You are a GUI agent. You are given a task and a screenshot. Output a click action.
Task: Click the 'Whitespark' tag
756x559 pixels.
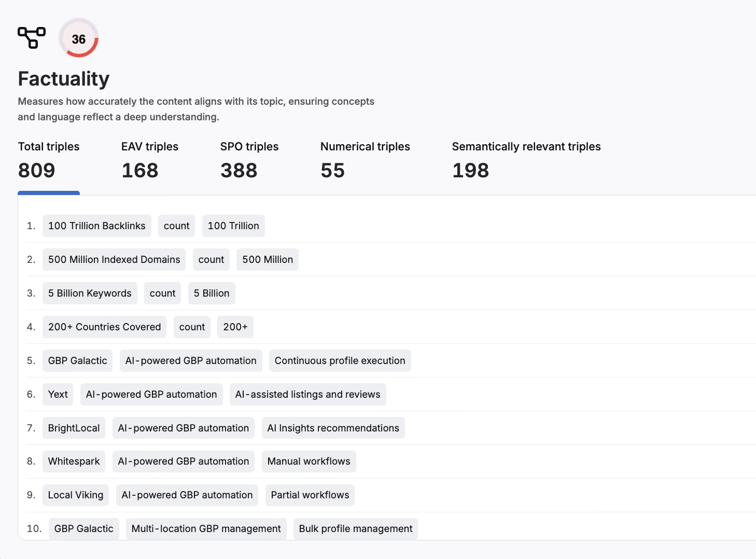[74, 462]
